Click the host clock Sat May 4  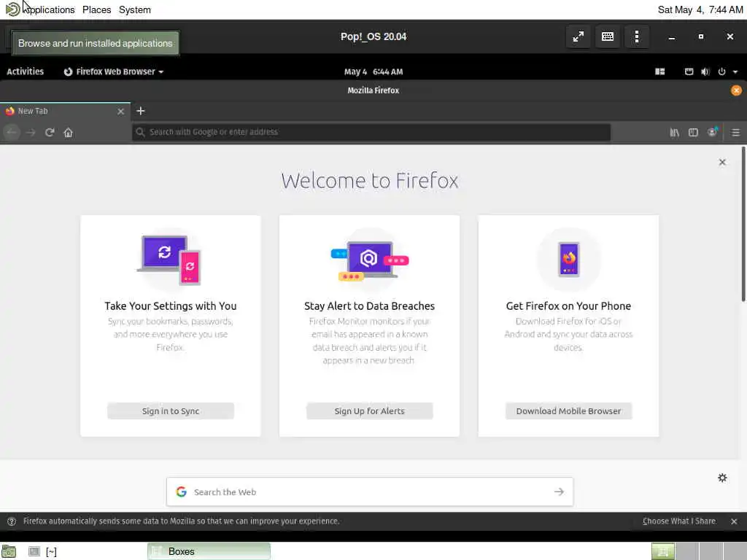(700, 9)
